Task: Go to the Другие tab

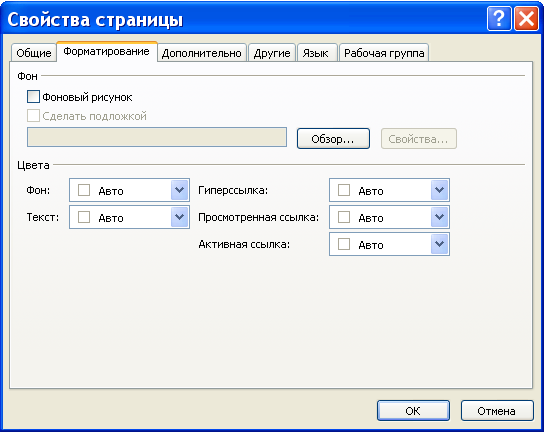Action: click(x=272, y=53)
